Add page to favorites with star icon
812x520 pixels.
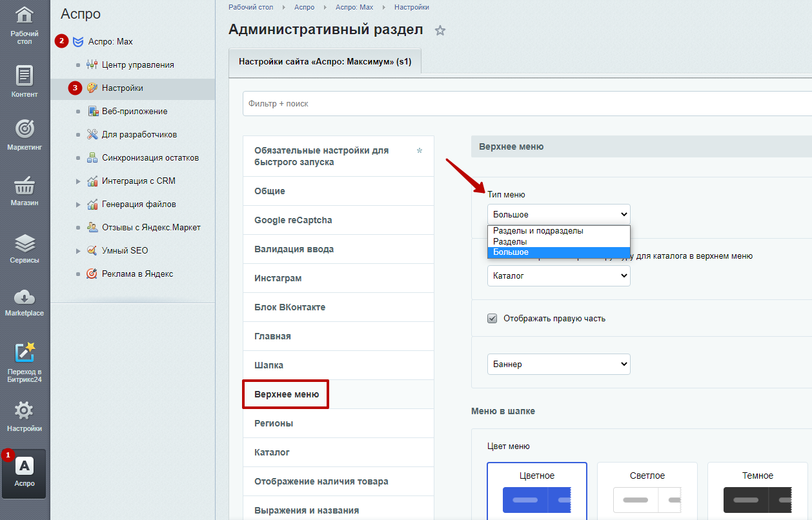[440, 30]
